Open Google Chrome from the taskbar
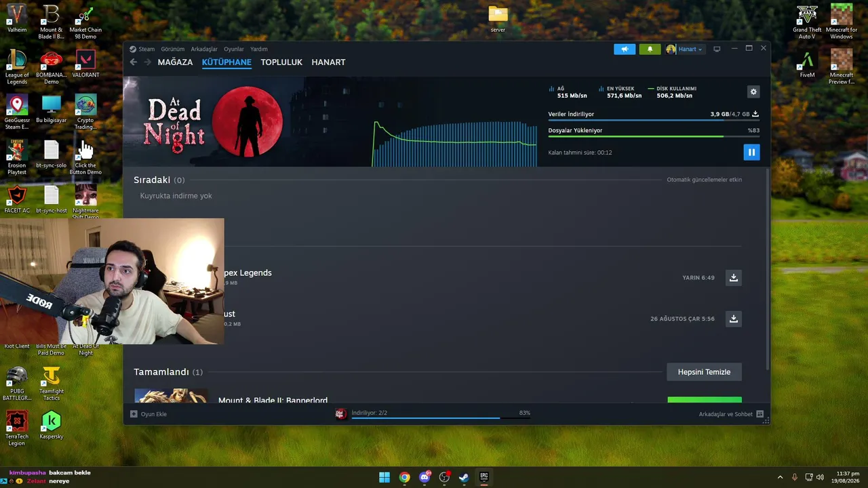The width and height of the screenshot is (868, 488). (x=404, y=477)
